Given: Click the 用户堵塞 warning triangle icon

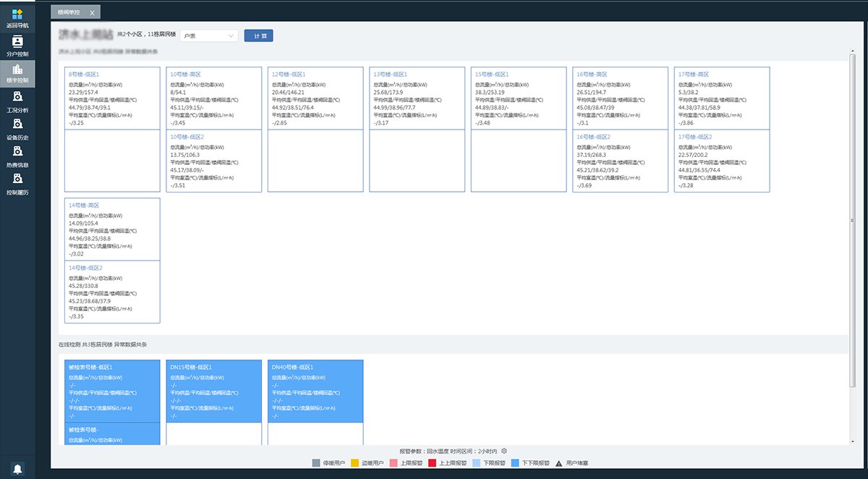Looking at the screenshot, I should coord(558,462).
